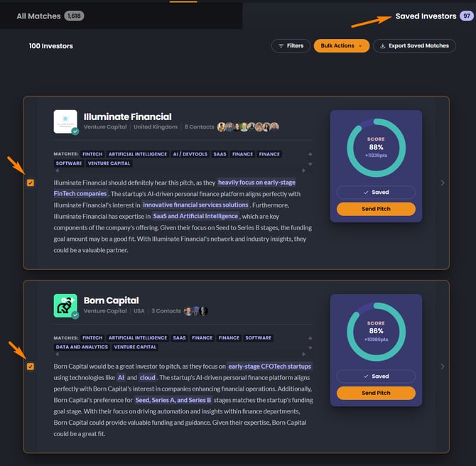Open the Bulk Actions dropdown
This screenshot has height=466, width=476.
342,46
